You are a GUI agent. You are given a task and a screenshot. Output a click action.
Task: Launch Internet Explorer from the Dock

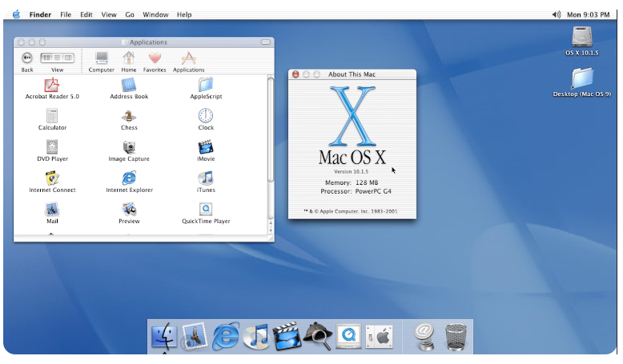coord(225,337)
